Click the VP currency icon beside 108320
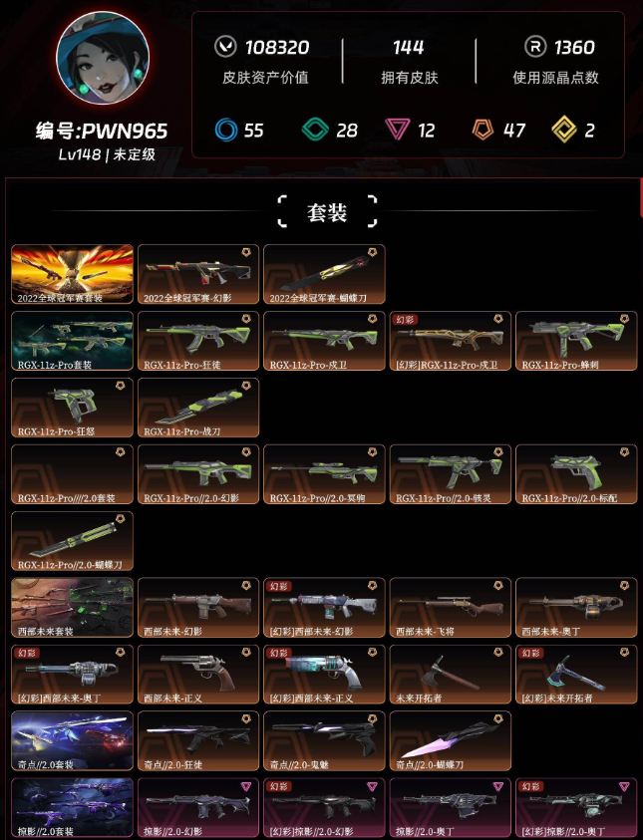 pyautogui.click(x=225, y=47)
